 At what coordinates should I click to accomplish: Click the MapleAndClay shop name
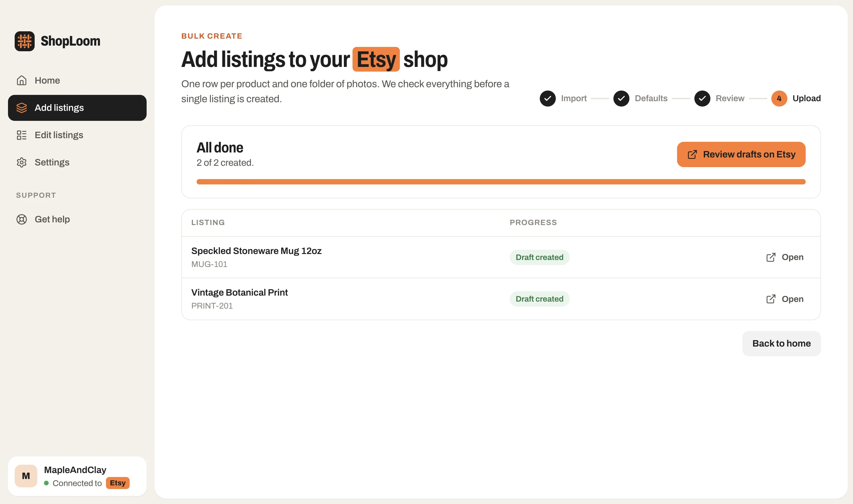click(75, 470)
